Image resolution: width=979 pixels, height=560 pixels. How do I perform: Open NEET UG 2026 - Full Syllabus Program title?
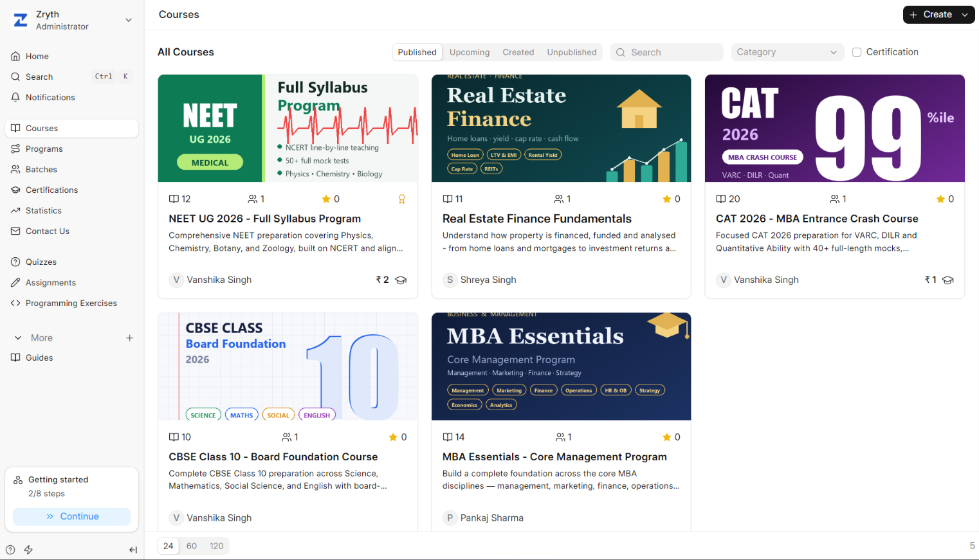[265, 219]
